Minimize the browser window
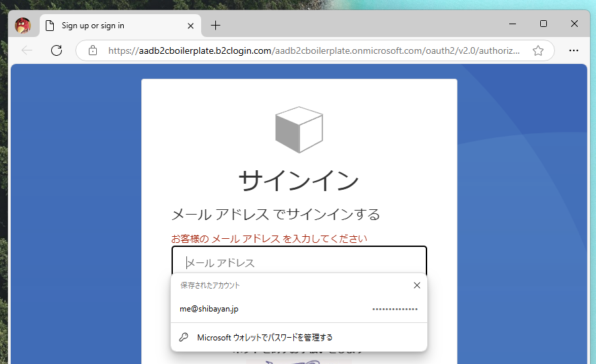This screenshot has width=596, height=364. coord(513,24)
